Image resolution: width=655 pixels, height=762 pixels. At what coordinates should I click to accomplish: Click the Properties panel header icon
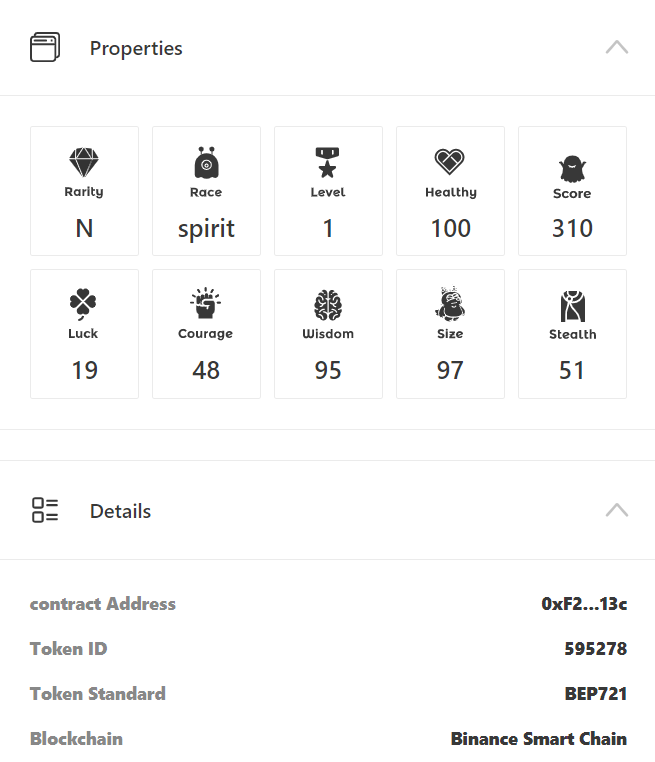pyautogui.click(x=45, y=47)
